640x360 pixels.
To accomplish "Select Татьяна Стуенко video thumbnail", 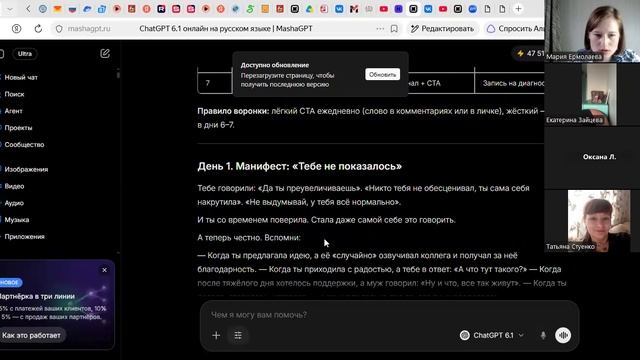I will pos(592,220).
